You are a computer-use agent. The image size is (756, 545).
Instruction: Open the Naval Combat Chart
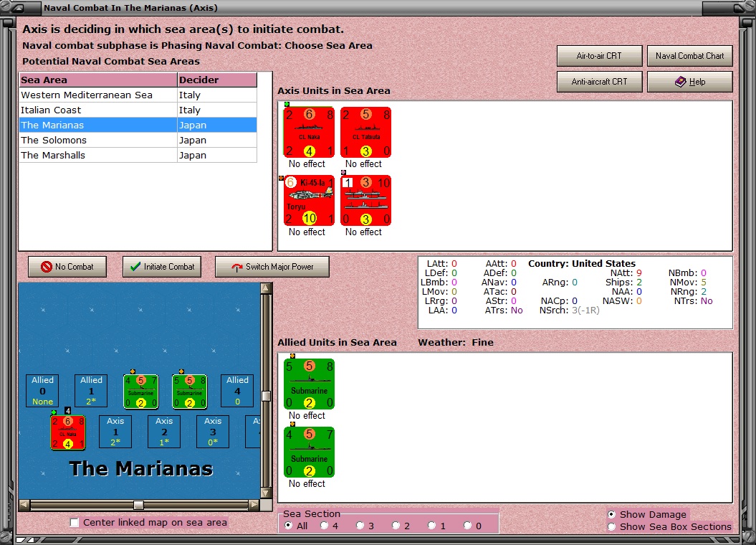[x=689, y=56]
